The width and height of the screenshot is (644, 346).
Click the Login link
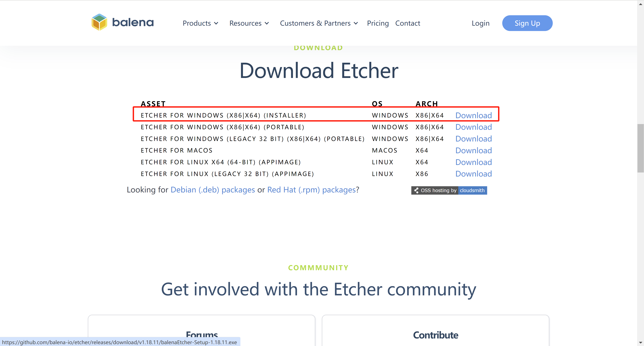point(480,23)
